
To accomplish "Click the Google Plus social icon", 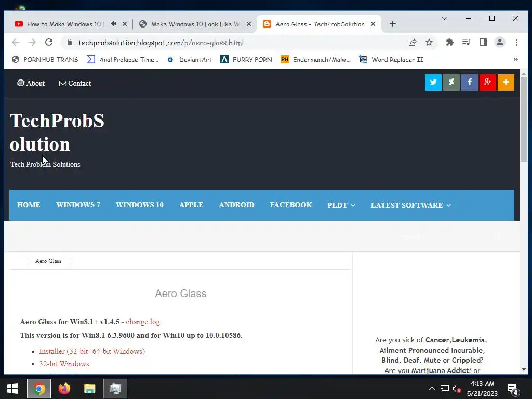I will click(x=487, y=83).
